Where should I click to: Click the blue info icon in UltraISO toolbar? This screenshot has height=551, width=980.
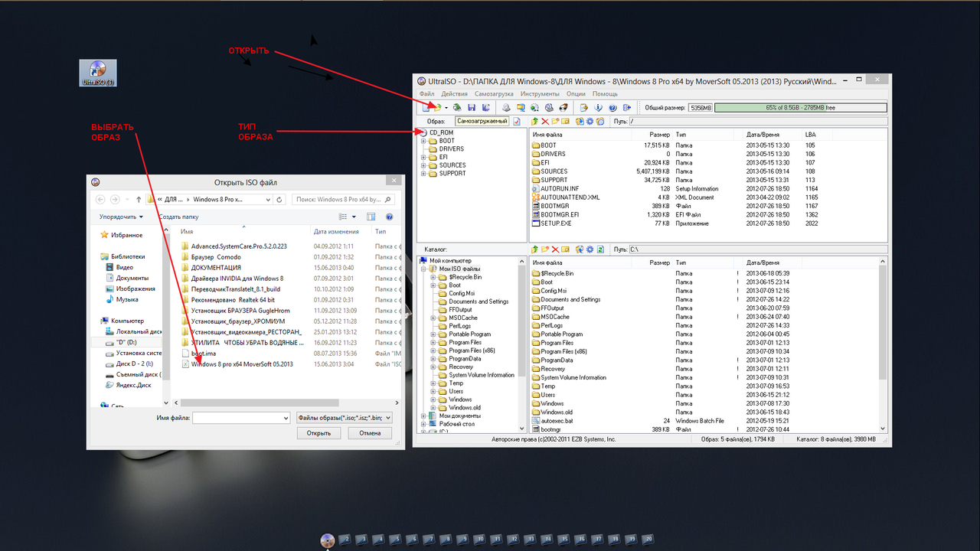598,108
